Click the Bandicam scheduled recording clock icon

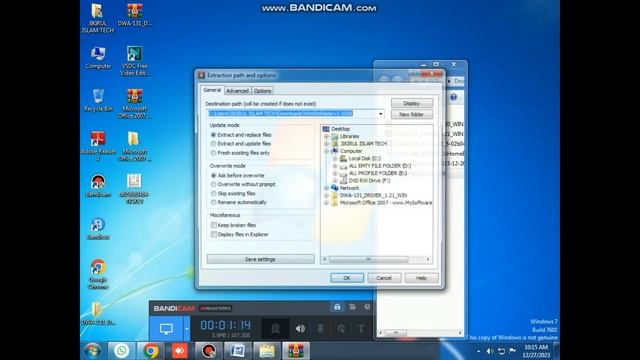(x=367, y=307)
